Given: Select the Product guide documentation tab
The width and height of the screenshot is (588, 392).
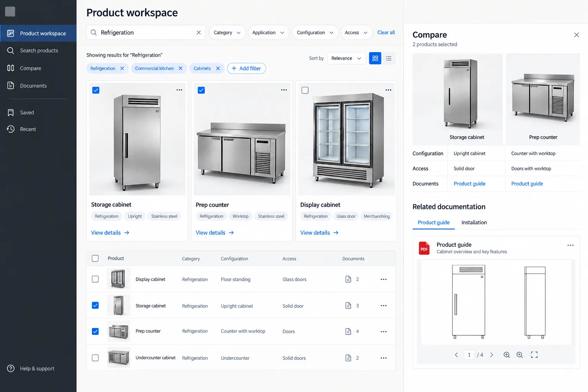Looking at the screenshot, I should coord(433,222).
